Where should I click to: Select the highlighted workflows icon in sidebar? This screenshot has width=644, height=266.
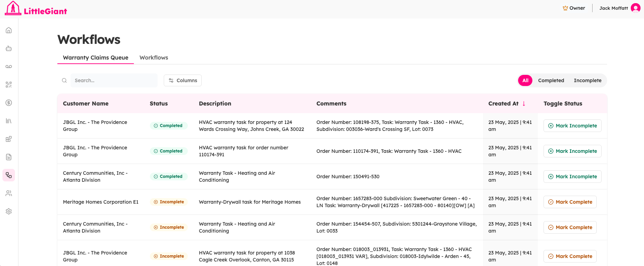pos(9,175)
